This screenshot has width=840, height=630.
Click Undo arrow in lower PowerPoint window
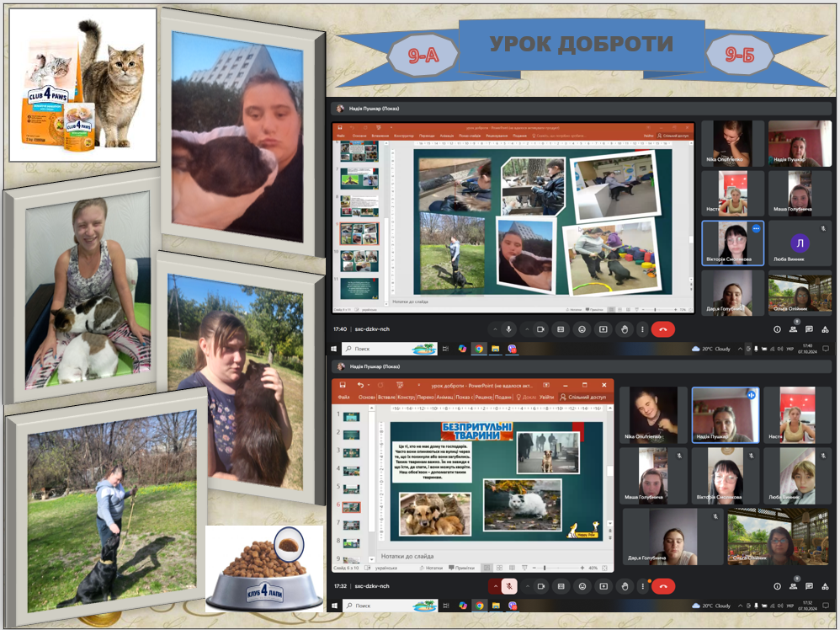(360, 385)
